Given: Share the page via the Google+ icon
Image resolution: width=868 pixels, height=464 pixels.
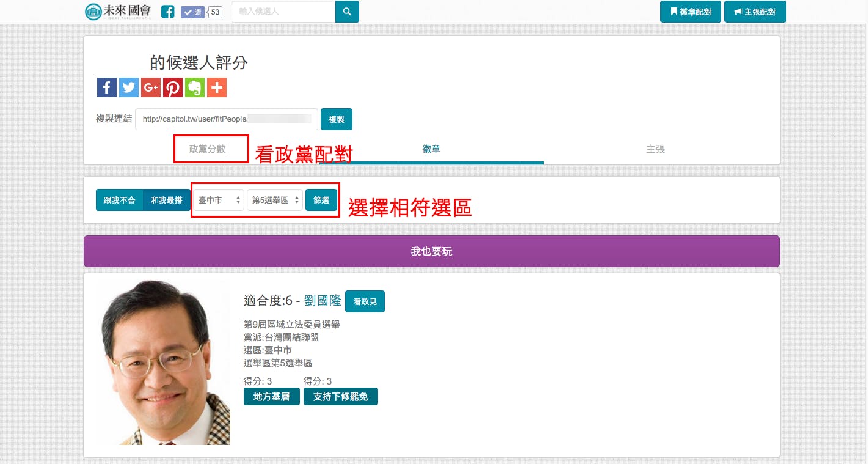Looking at the screenshot, I should [150, 87].
